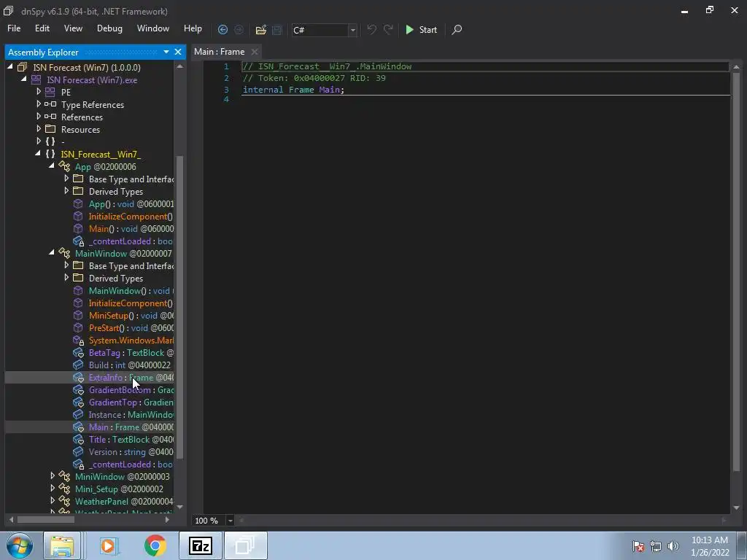
Task: Open the File menu
Action: pyautogui.click(x=14, y=28)
